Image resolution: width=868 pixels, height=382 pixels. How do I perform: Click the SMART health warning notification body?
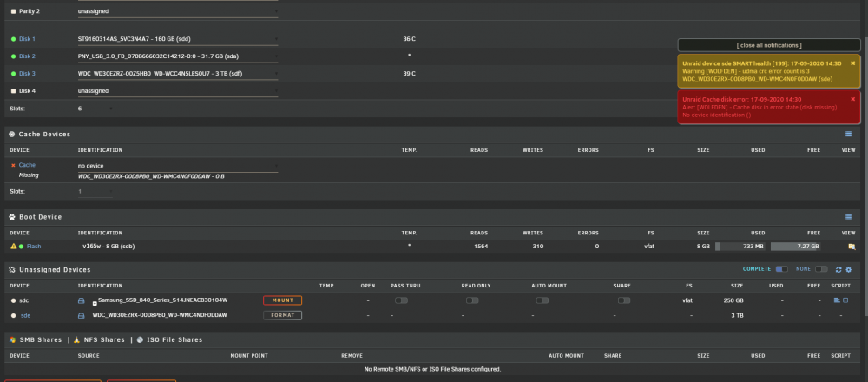769,71
